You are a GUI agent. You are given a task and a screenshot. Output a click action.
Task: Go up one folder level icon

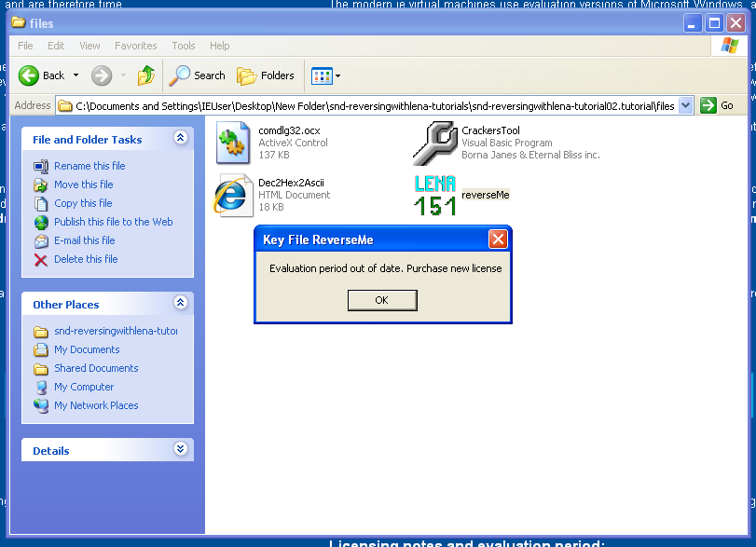(146, 75)
